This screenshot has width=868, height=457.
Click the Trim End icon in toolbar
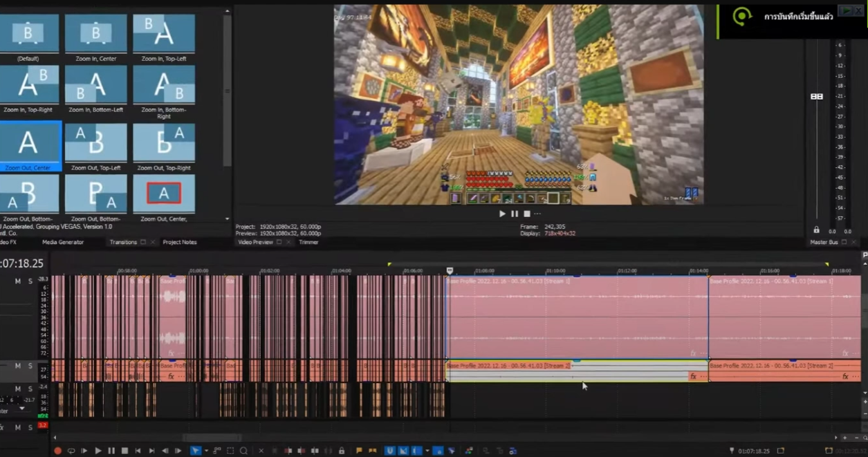pos(301,451)
